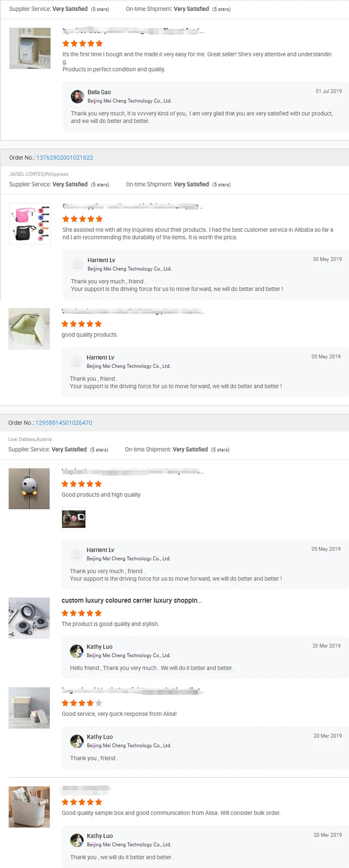Viewport: 349px width, 868px height.
Task: Open the grey round gadget product thumbnail
Action: (29, 618)
